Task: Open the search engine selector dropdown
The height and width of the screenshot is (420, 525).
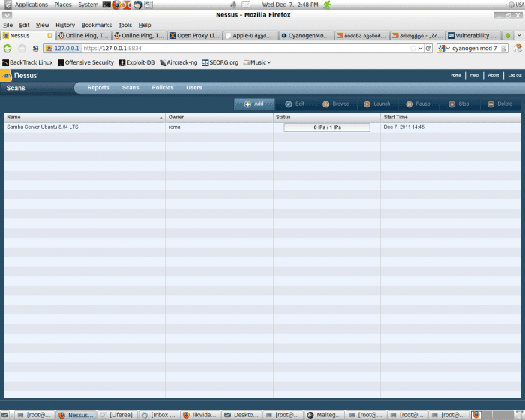Action: [444, 49]
